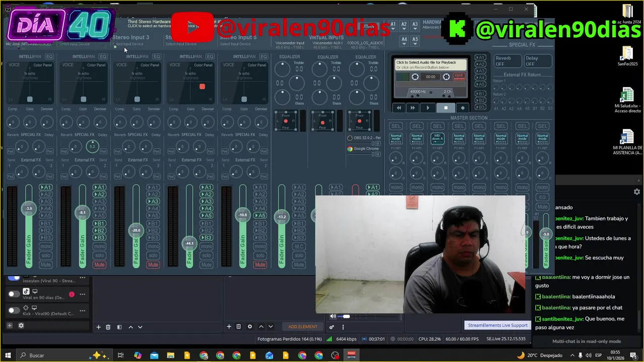Screen dimensions: 644x362
Task: Click the speaker icon below the preview
Action: click(333, 316)
